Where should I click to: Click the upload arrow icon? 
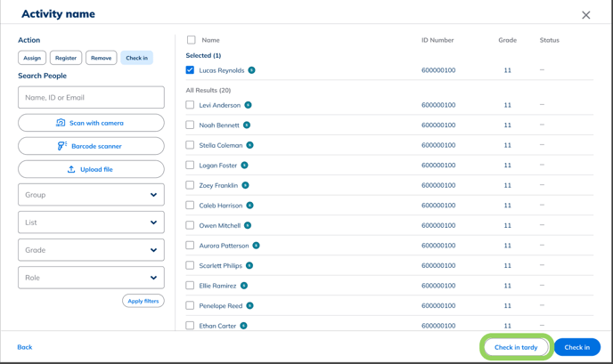[71, 169]
